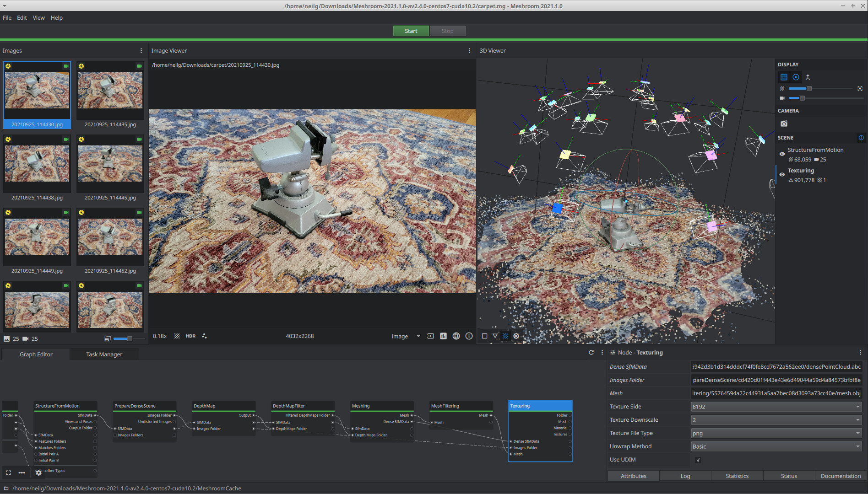Click the Stop button

tap(448, 31)
